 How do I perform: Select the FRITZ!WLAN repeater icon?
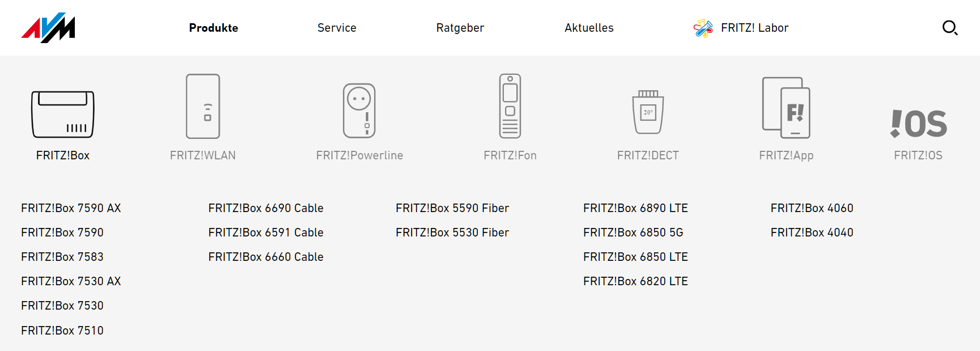(x=203, y=106)
